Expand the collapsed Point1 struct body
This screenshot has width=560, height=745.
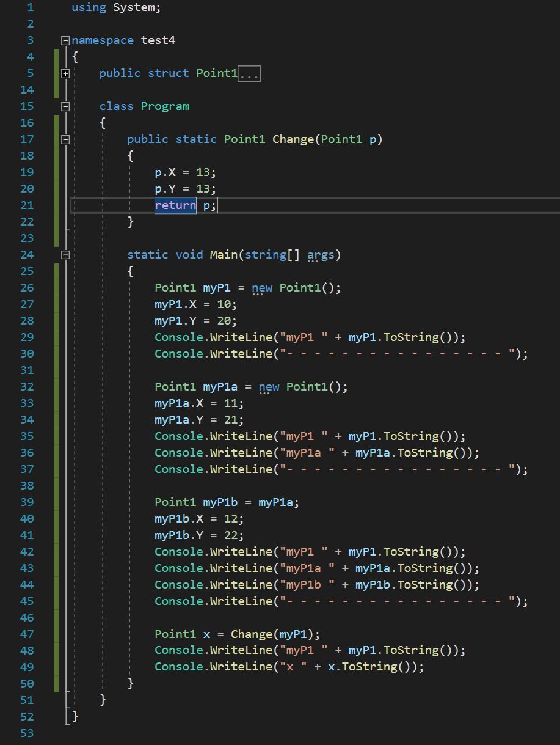point(65,73)
